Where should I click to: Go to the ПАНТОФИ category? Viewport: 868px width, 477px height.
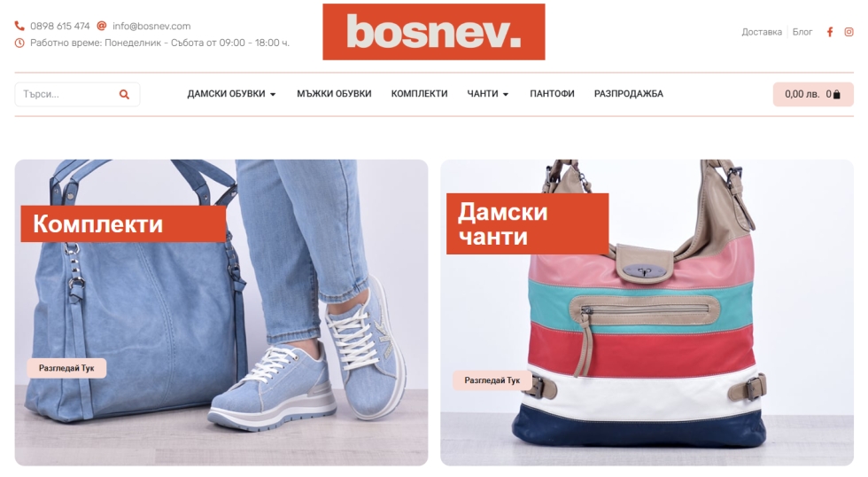click(552, 94)
